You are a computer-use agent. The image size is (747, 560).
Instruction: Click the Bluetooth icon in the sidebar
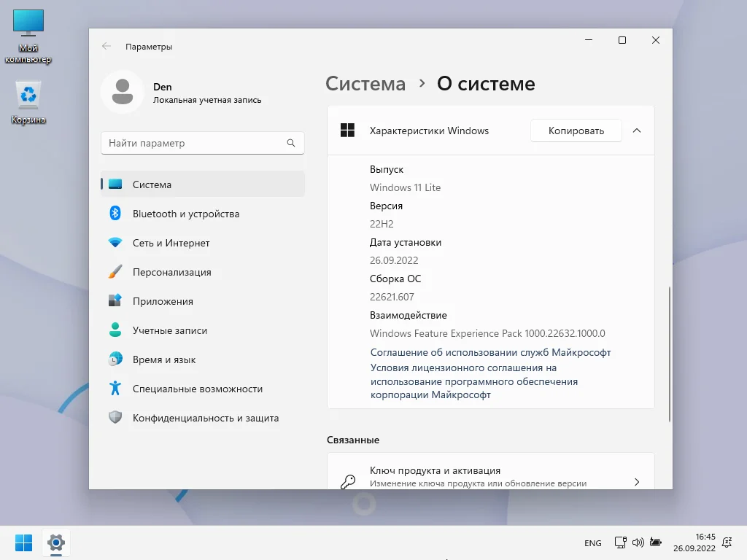115,214
